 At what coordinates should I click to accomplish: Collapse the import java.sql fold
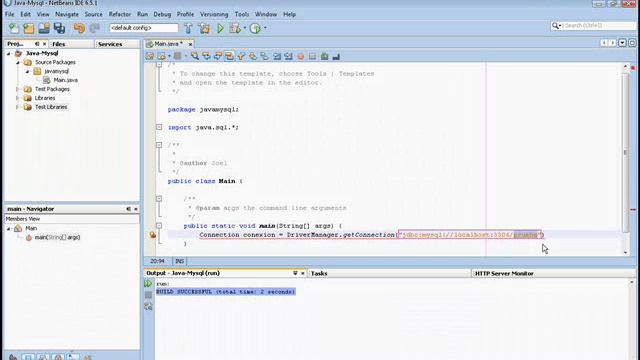(159, 127)
